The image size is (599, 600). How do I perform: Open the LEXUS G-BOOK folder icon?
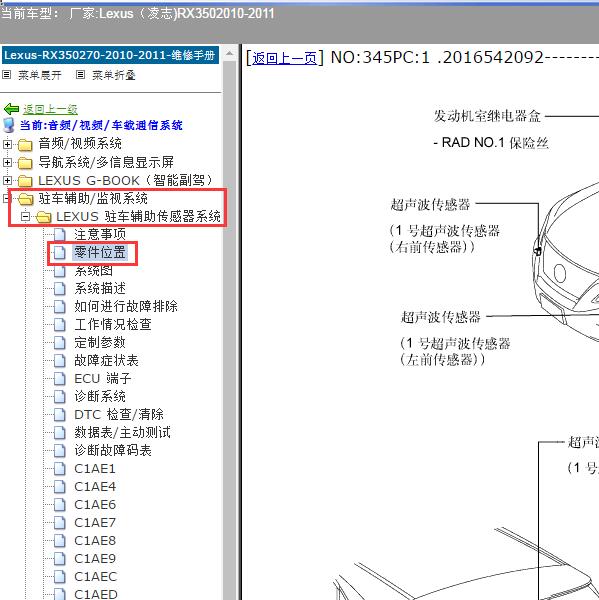pyautogui.click(x=25, y=181)
